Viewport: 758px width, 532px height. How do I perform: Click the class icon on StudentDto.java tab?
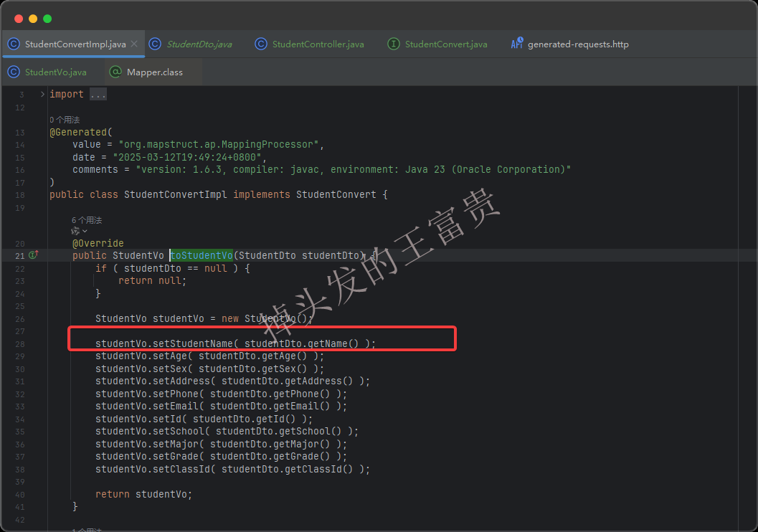click(x=155, y=44)
